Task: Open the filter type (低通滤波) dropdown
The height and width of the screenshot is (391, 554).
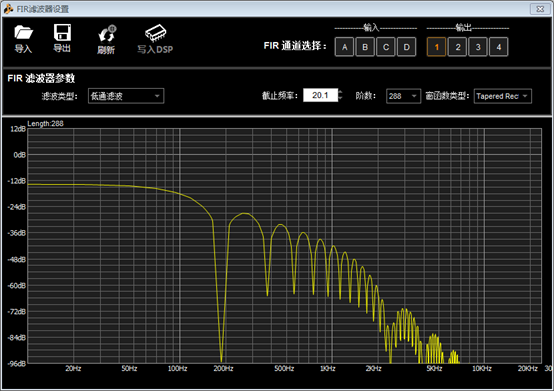Action: 126,96
